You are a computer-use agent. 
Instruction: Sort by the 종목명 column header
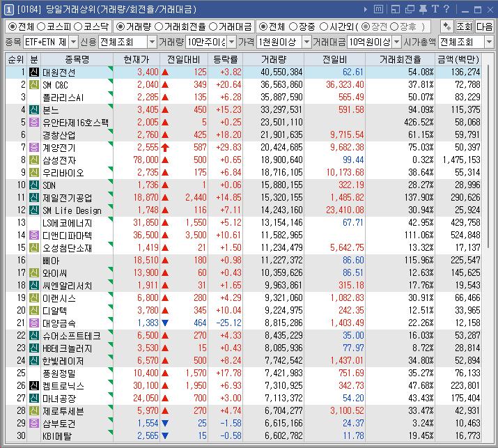[77, 59]
